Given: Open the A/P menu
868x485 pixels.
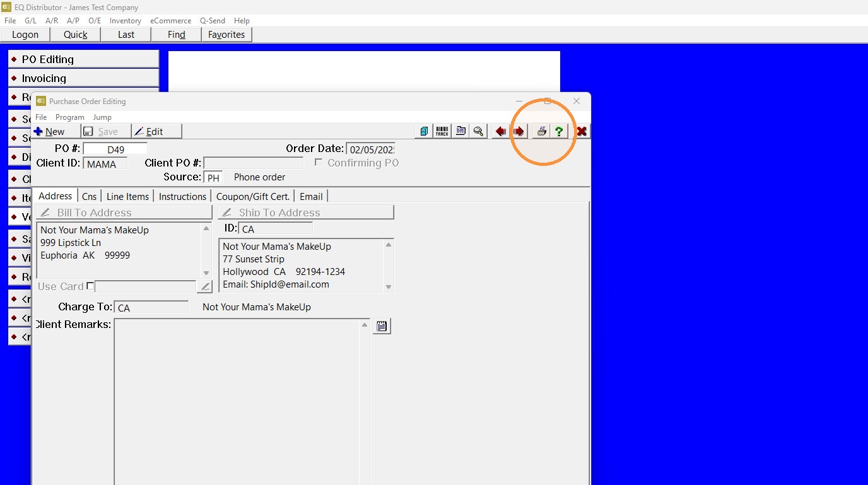Looking at the screenshot, I should [73, 21].
